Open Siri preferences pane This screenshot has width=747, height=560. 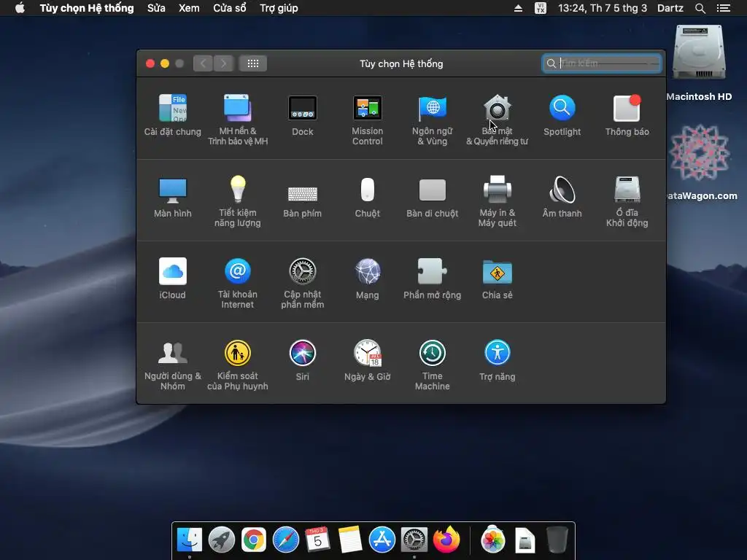[x=303, y=360]
